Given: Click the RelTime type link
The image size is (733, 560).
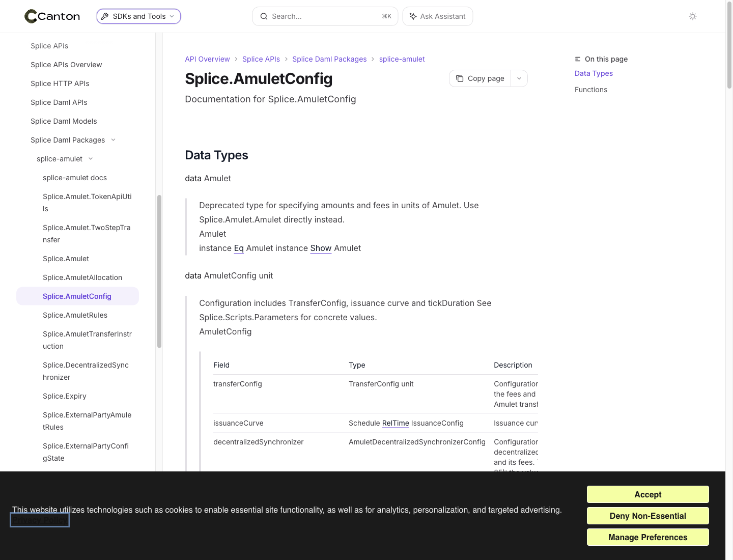Looking at the screenshot, I should tap(396, 423).
